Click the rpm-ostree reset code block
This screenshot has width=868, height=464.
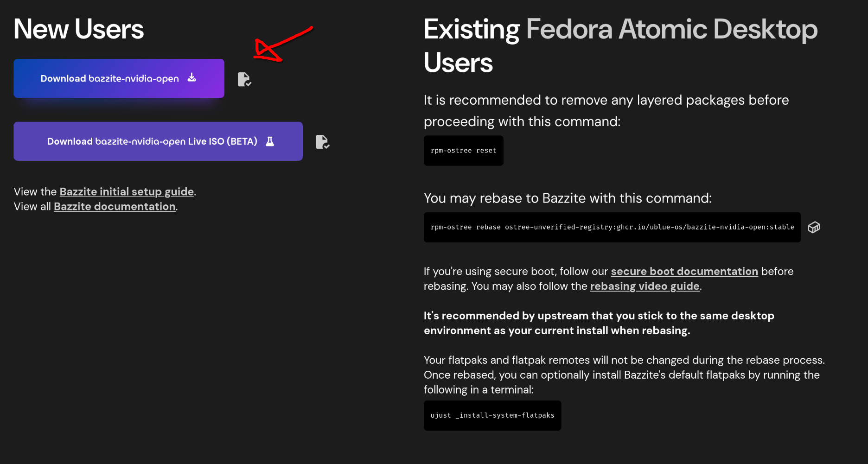pos(463,151)
